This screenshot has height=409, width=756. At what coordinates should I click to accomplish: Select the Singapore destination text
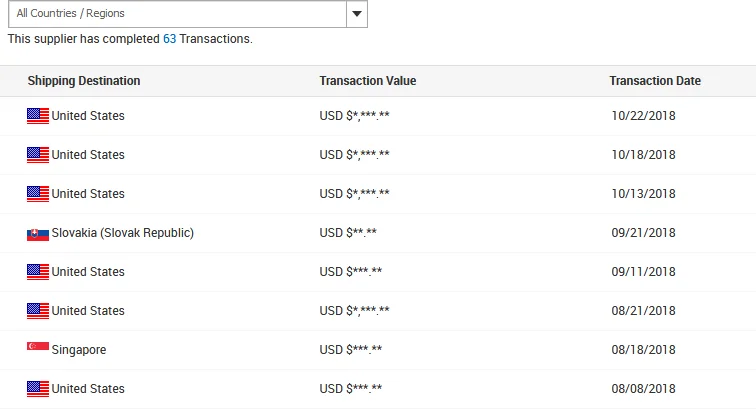[x=79, y=350]
